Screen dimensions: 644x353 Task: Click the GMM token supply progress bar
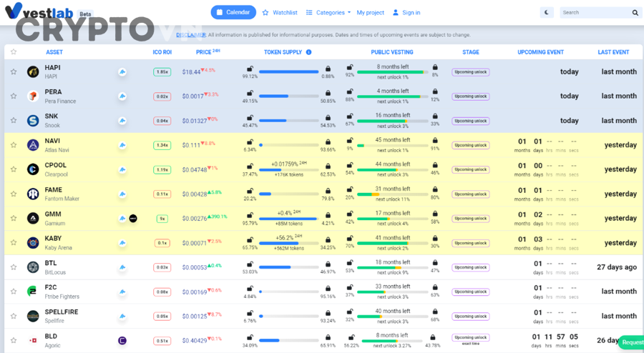(289, 219)
